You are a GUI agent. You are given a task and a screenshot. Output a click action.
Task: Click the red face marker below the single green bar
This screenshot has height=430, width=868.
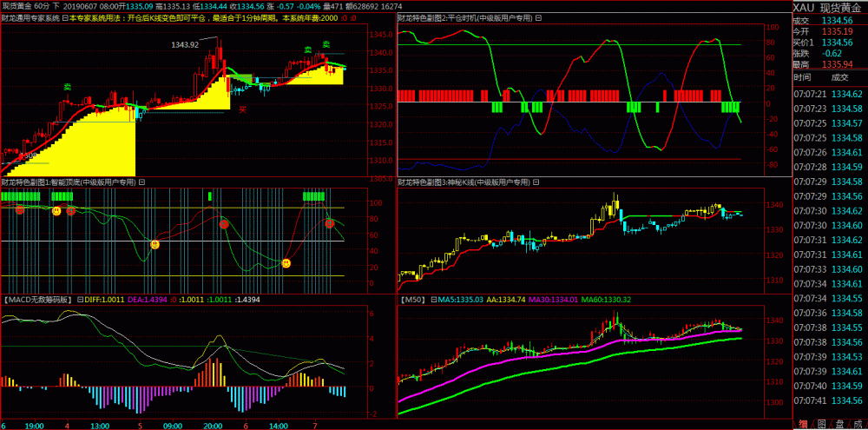click(224, 224)
